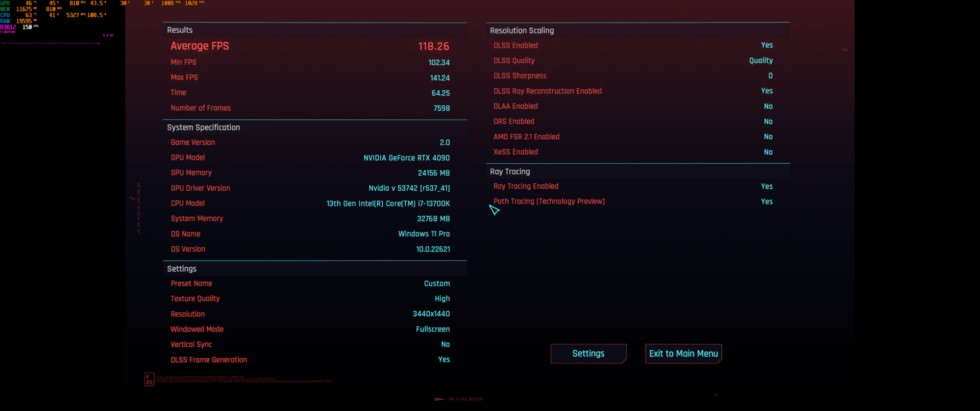Click the GPU Model row label
Screen dimensions: 980x411
(x=188, y=157)
